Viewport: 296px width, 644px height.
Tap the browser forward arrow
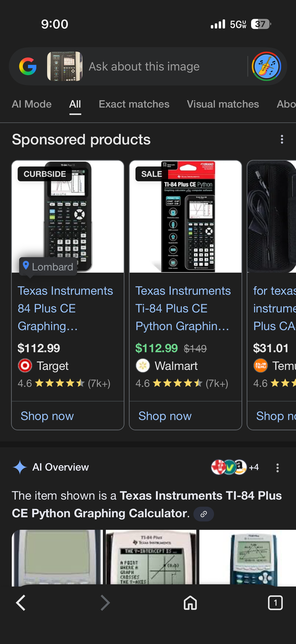tap(105, 603)
